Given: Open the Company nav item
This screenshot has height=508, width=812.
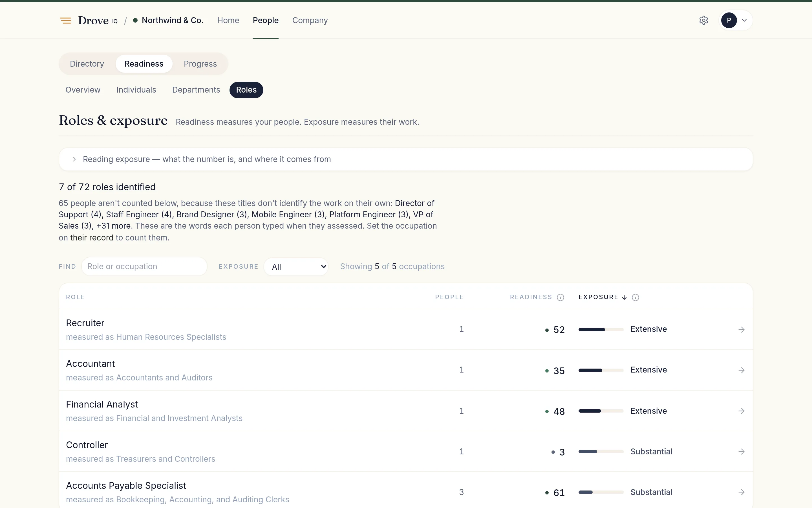Looking at the screenshot, I should pos(310,21).
